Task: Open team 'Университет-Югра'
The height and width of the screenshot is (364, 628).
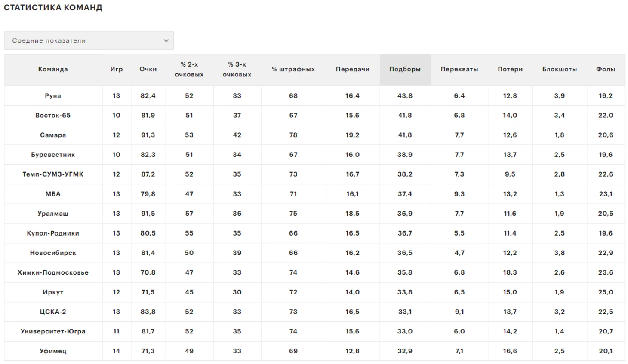Action: pos(53,332)
